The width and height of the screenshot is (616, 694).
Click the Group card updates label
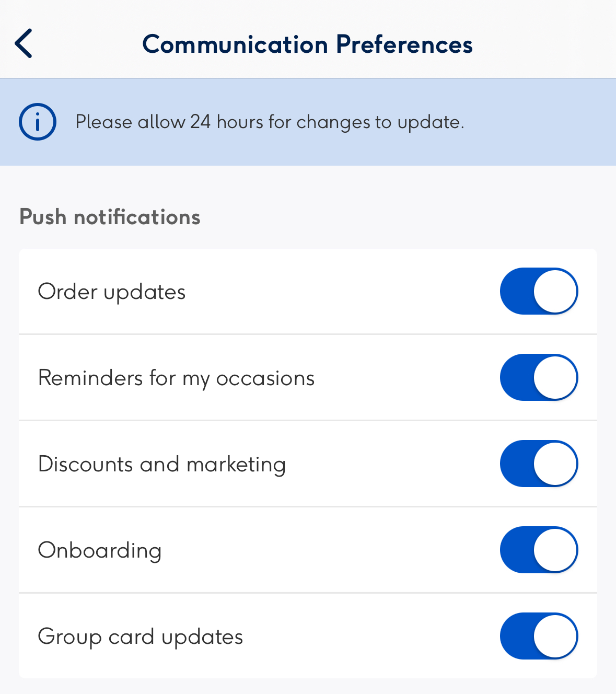141,637
